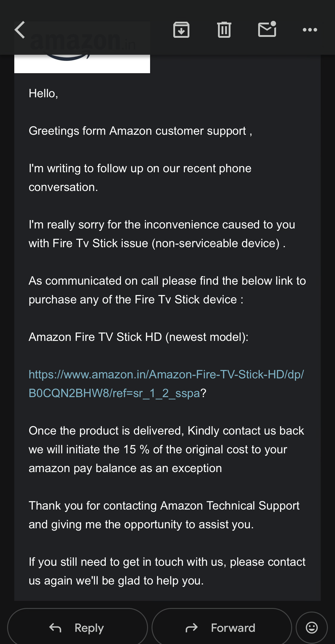Add an emoji reaction with smiley icon
The image size is (335, 644).
tap(311, 628)
